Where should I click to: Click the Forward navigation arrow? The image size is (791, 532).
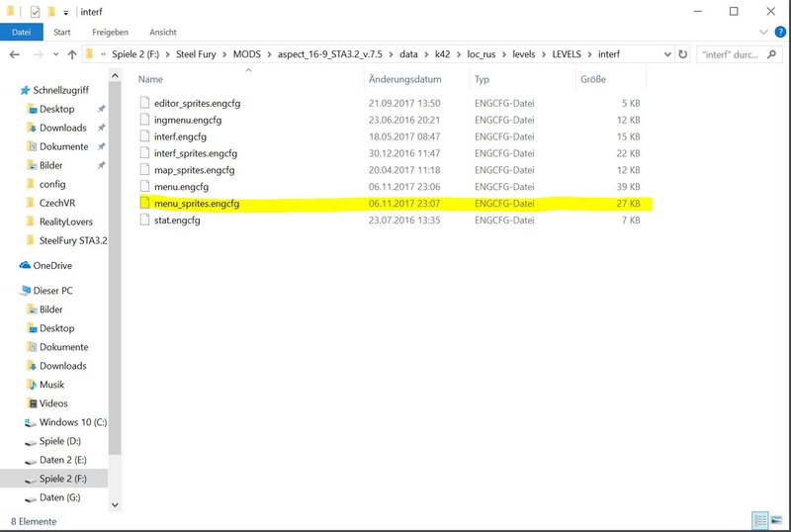click(38, 54)
